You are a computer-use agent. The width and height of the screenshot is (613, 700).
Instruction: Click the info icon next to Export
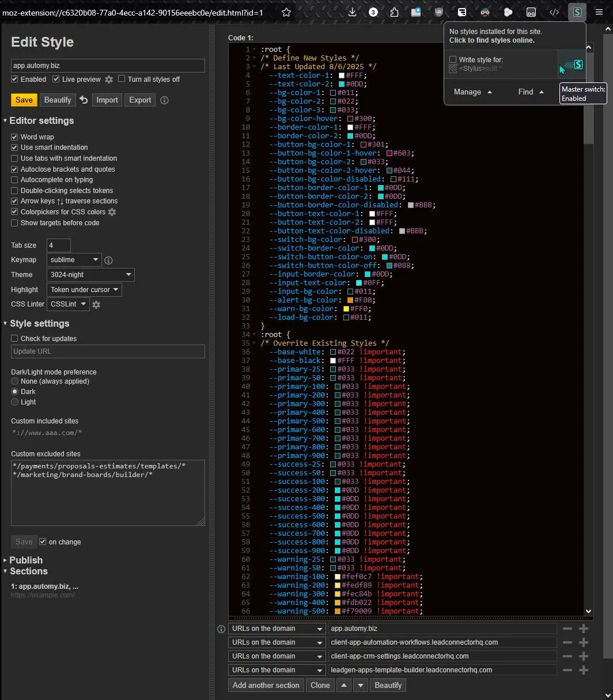(x=164, y=100)
